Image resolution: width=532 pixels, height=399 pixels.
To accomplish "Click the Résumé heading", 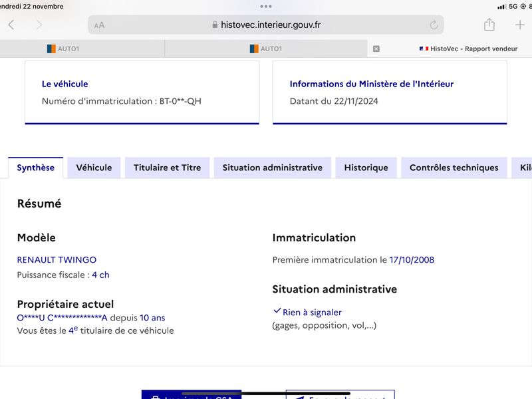I will pos(39,203).
